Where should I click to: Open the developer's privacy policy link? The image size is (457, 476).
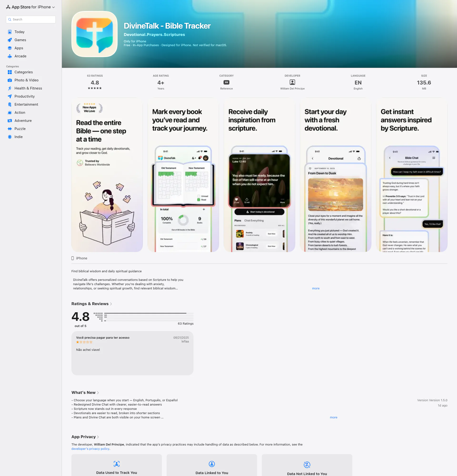pos(90,449)
